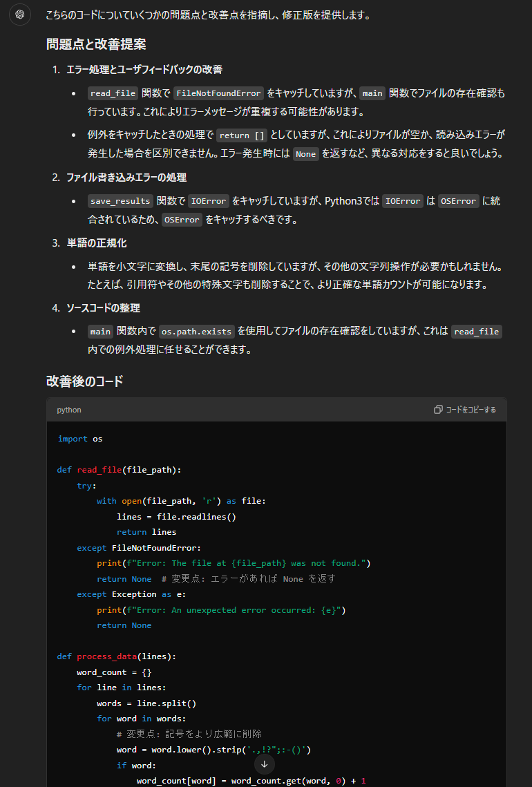Image resolution: width=532 pixels, height=787 pixels.
Task: Click the os.path.exists inline code chip
Action: point(197,332)
